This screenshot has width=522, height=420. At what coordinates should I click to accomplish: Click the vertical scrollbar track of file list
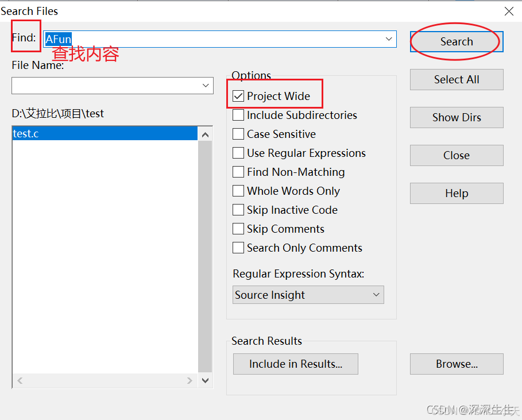205,256
